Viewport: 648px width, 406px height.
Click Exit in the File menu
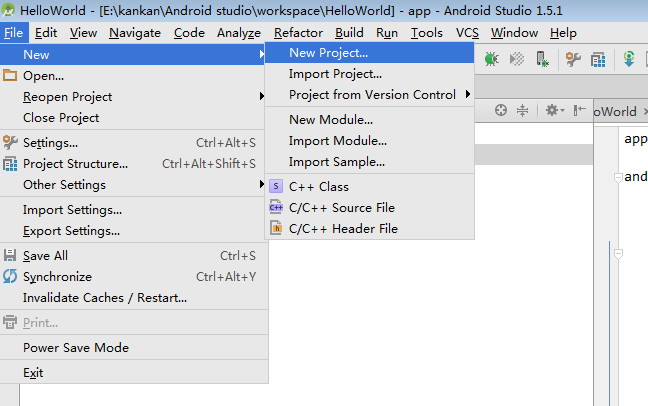(134, 373)
